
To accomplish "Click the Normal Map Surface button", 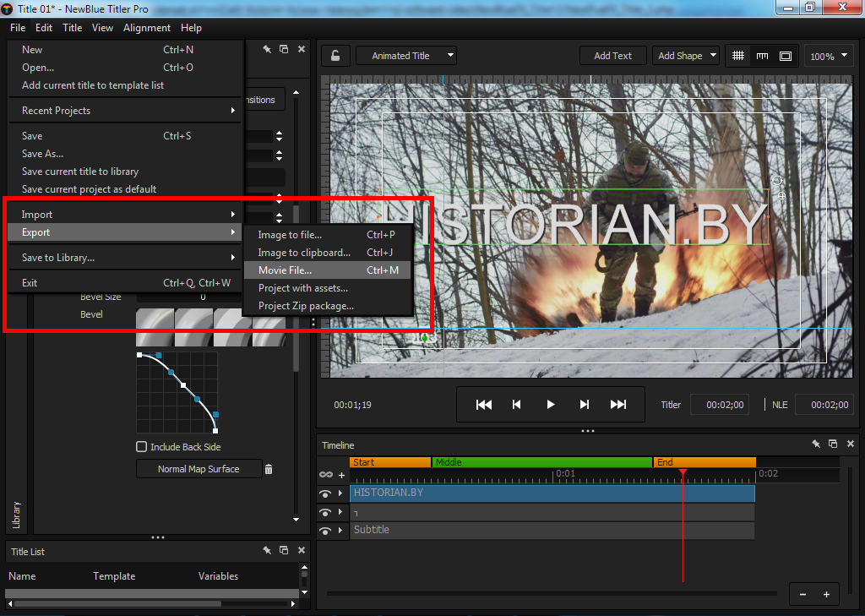I will point(199,469).
